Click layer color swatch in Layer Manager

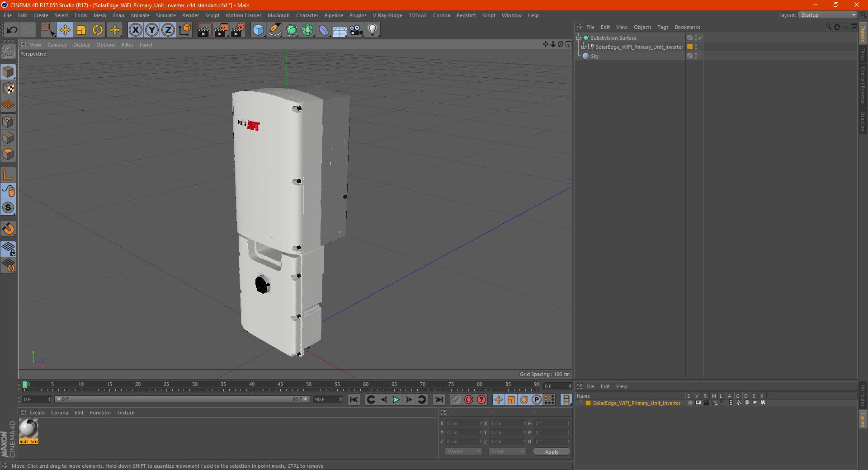[588, 403]
